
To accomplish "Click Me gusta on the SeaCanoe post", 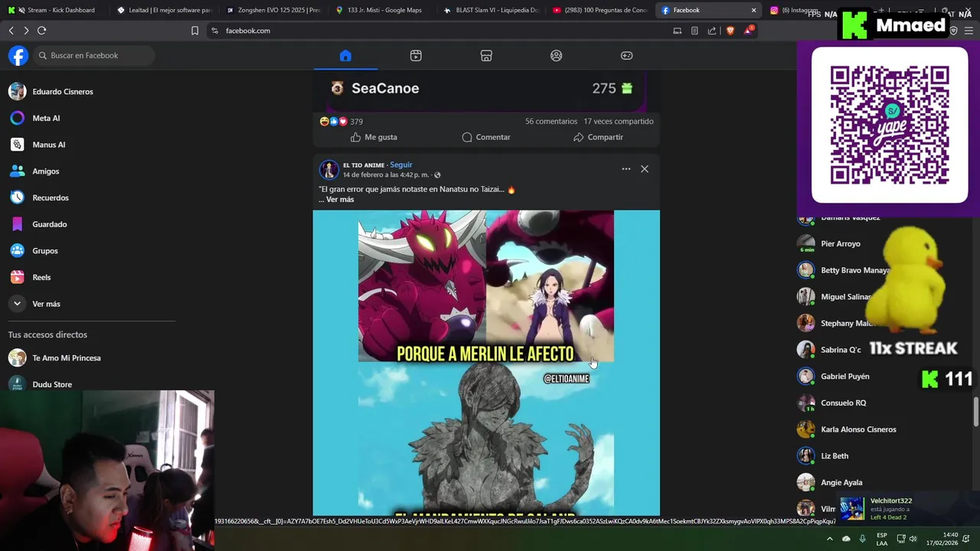I will 374,137.
